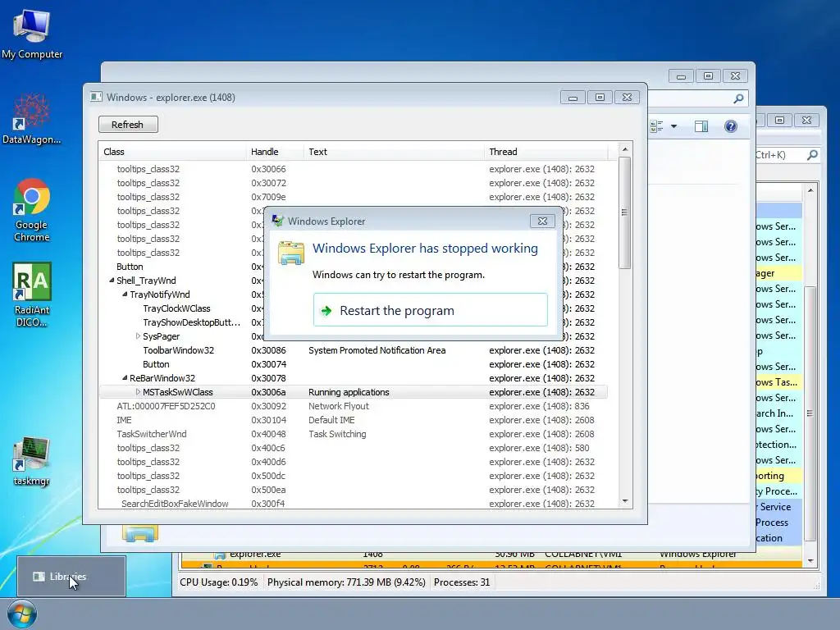Collapse the Shell_TrayWnd tree node
Screen dimensions: 840x630
[112, 281]
